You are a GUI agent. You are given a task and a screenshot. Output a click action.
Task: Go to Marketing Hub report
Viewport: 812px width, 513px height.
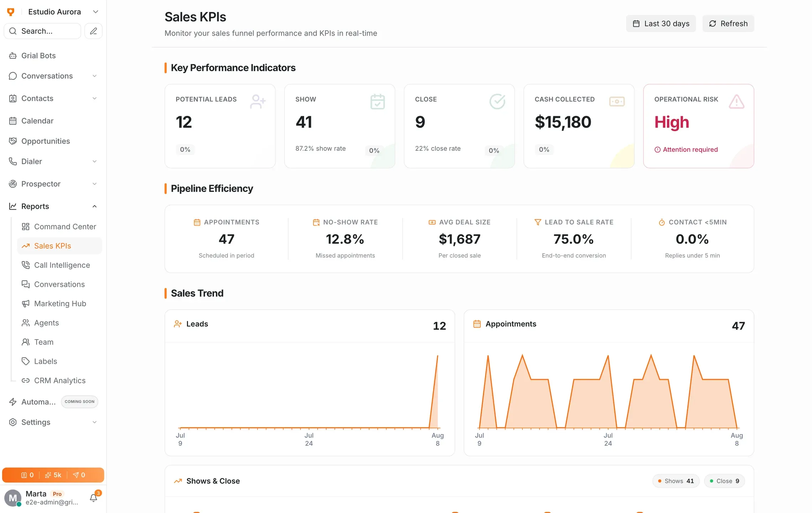point(59,304)
